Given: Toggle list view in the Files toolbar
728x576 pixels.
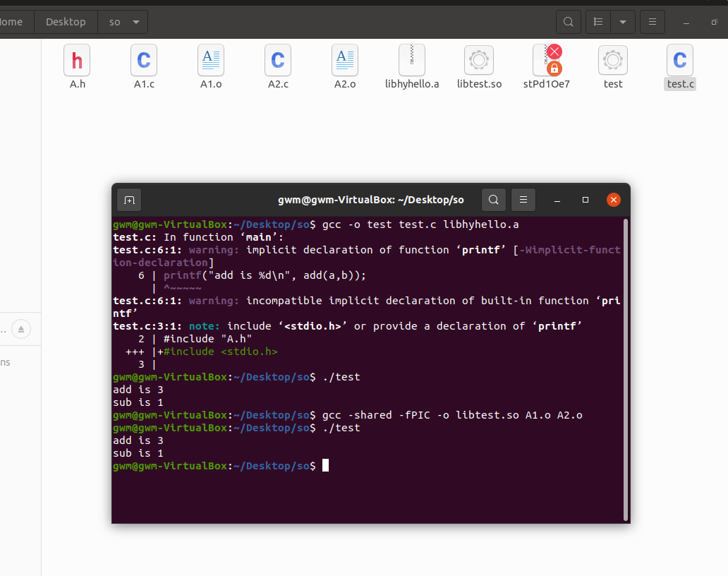Looking at the screenshot, I should (598, 22).
